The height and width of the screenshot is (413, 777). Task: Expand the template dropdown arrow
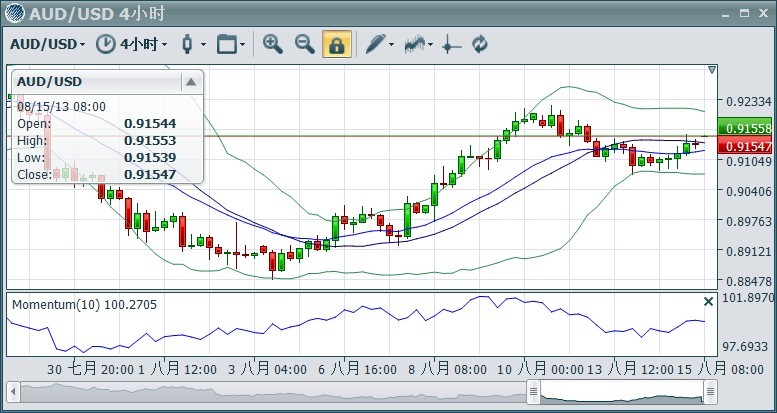[x=243, y=45]
